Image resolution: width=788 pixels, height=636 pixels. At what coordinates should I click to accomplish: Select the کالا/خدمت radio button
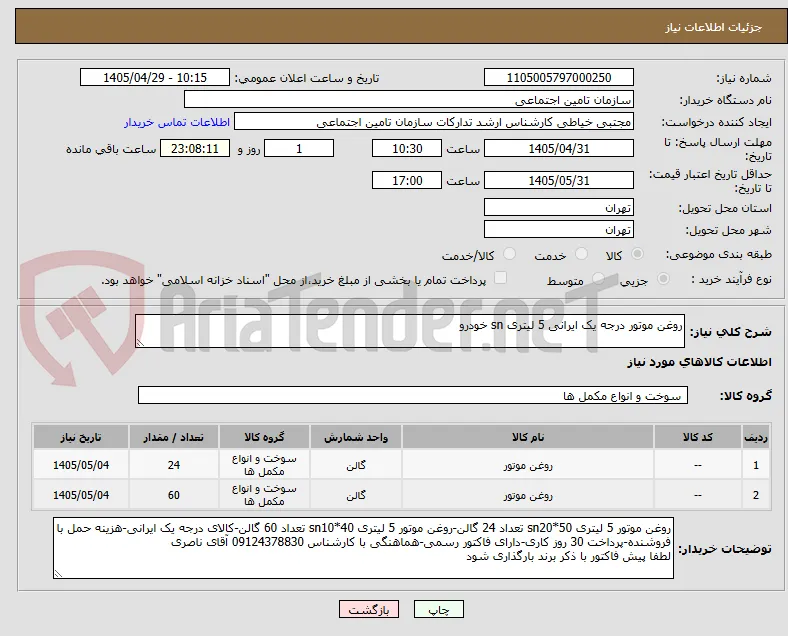point(510,254)
